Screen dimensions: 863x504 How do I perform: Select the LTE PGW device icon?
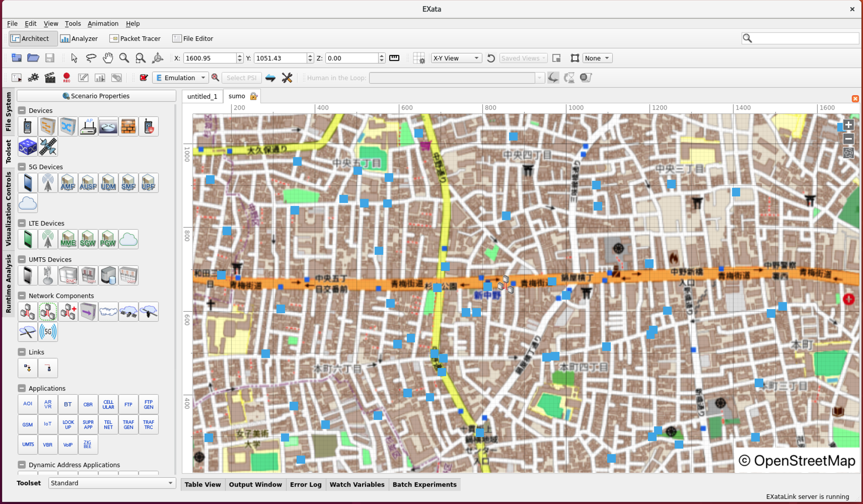(108, 239)
